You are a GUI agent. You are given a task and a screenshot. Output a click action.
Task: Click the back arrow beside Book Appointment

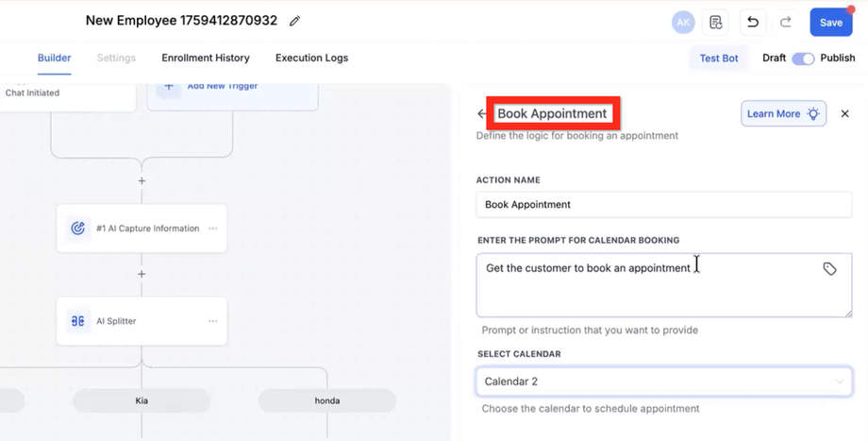[x=482, y=114]
